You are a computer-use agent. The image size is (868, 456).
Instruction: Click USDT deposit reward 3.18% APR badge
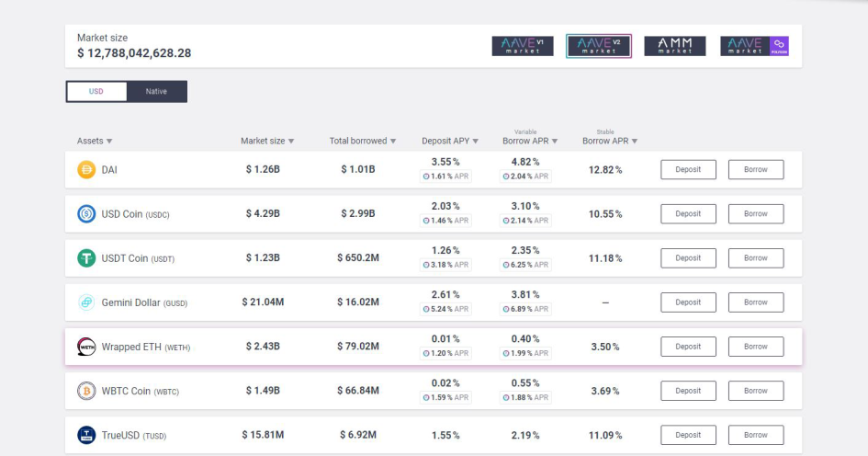tap(445, 265)
